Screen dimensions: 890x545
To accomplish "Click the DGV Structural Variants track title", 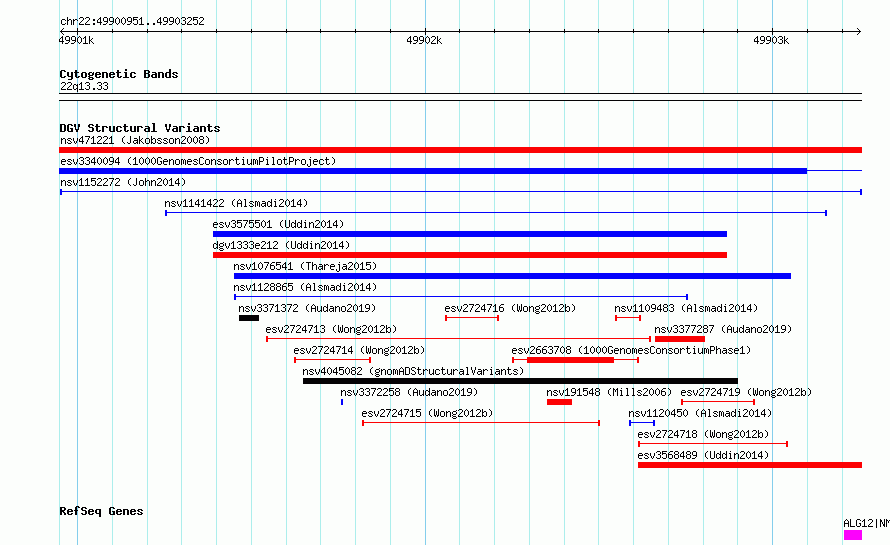I will pyautogui.click(x=140, y=128).
